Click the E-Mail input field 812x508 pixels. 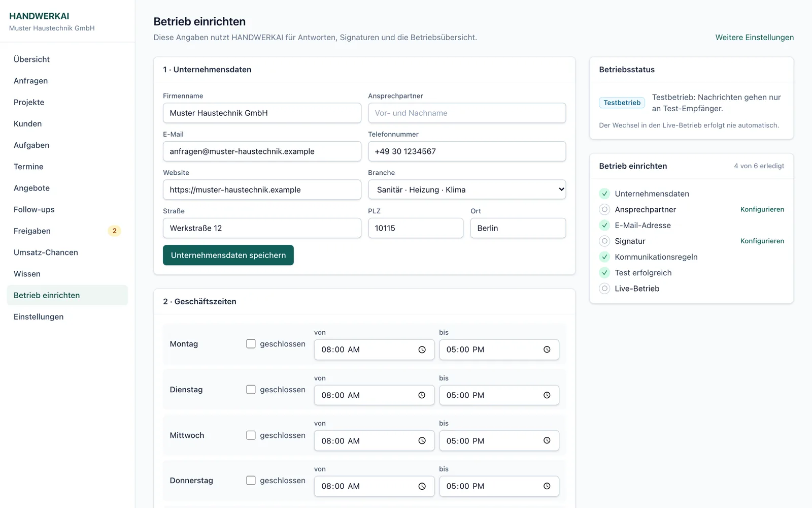pyautogui.click(x=262, y=151)
